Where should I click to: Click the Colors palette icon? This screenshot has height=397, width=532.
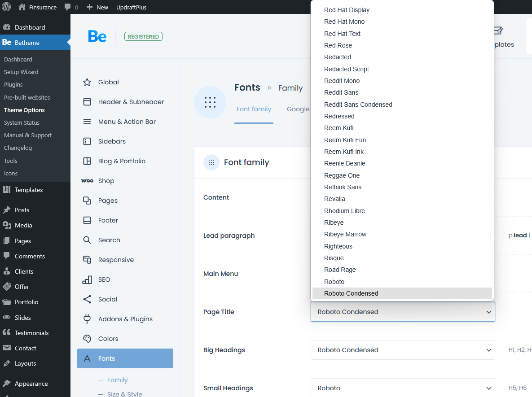pos(87,339)
